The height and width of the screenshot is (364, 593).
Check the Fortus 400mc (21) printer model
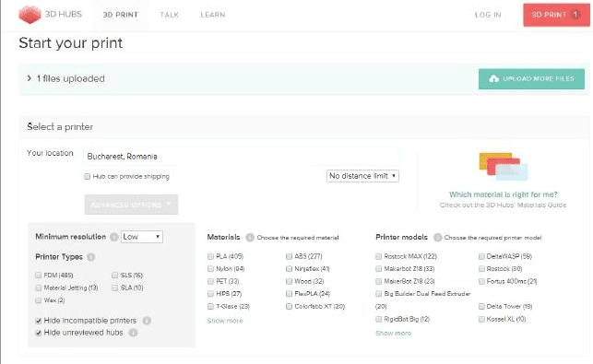[481, 281]
